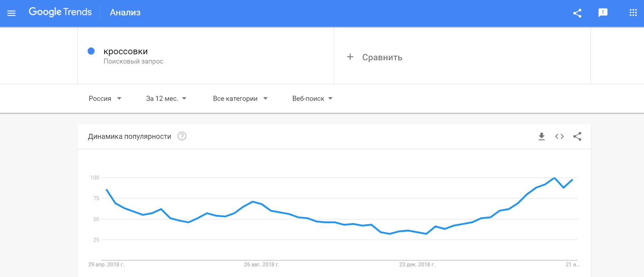The width and height of the screenshot is (644, 277).
Task: Download the chart data as CSV
Action: pos(542,136)
